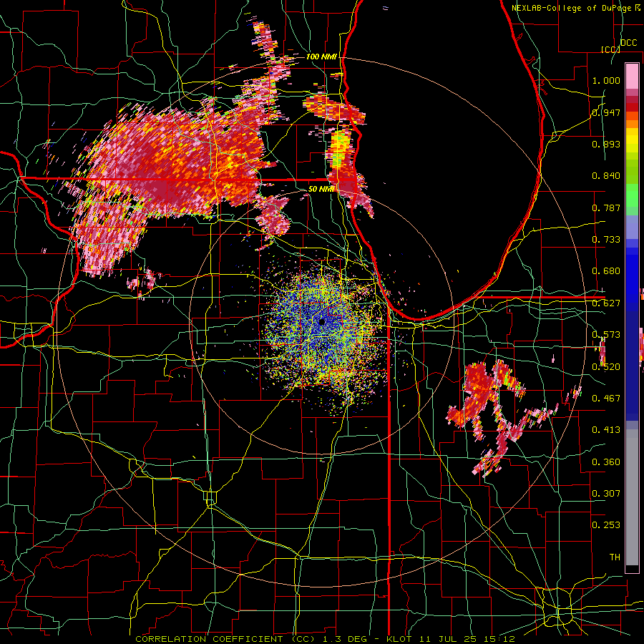Viewport: 644px width, 644px height.
Task: Click the 0.360 scale value
Action: (x=606, y=462)
